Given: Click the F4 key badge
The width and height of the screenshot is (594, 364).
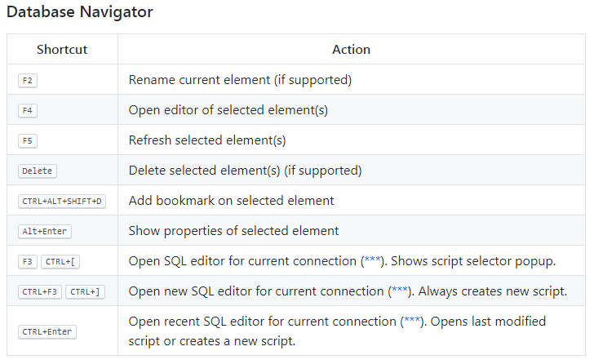Looking at the screenshot, I should click(28, 111).
